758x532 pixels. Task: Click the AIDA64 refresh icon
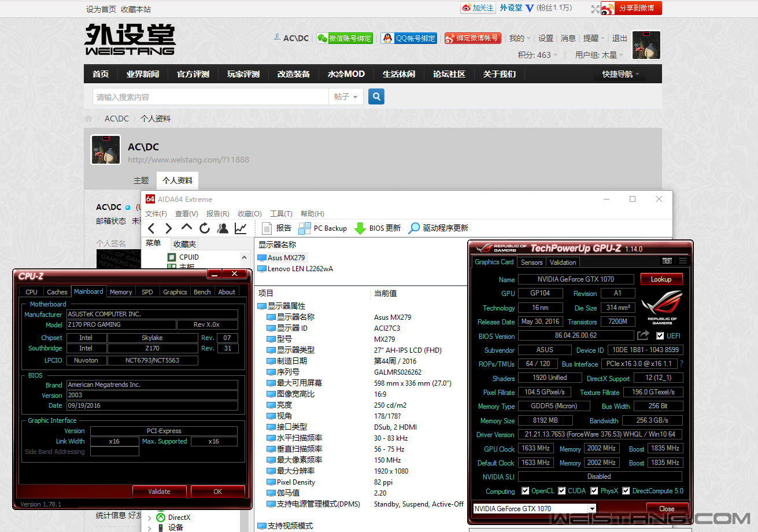coord(205,228)
